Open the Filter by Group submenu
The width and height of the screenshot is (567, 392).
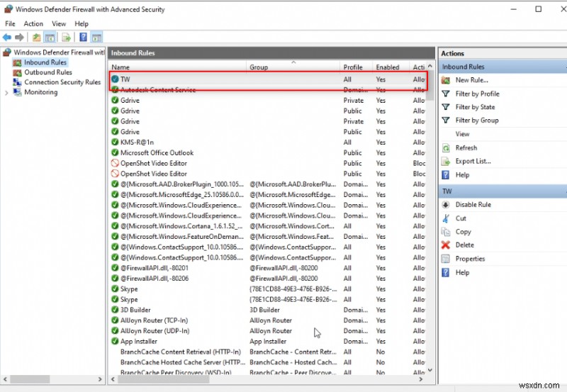click(x=476, y=121)
